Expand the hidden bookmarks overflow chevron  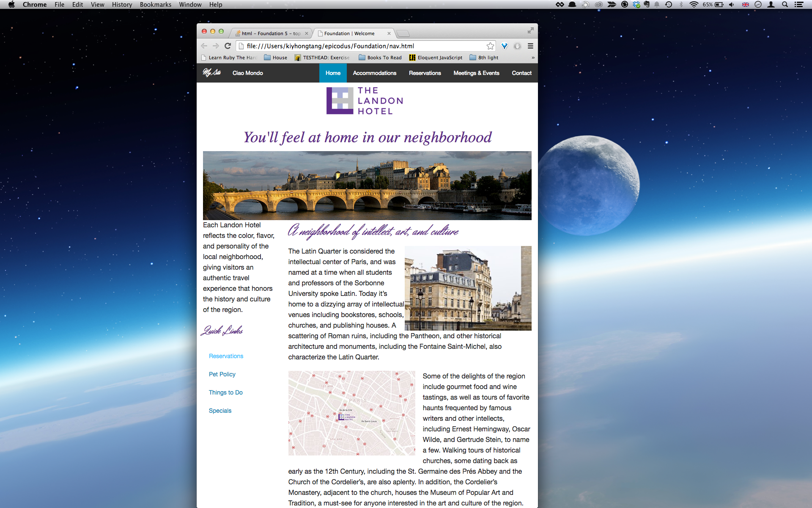coord(533,58)
